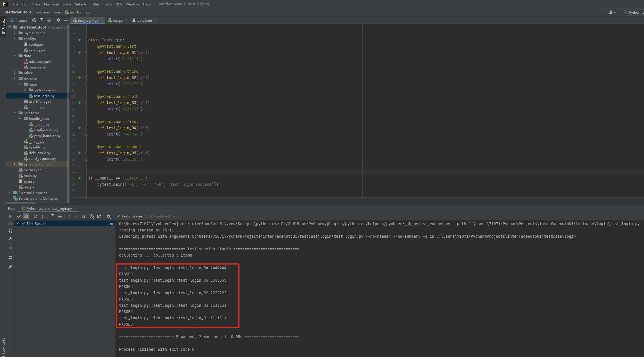Screen dimensions: 644x357
Task: Switch to the run.py editor tab
Action: (x=118, y=21)
